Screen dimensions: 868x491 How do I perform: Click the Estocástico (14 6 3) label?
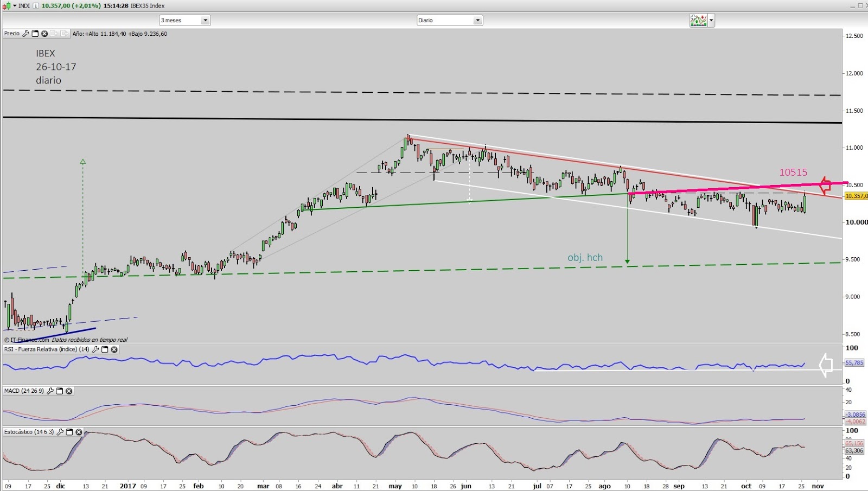point(29,432)
